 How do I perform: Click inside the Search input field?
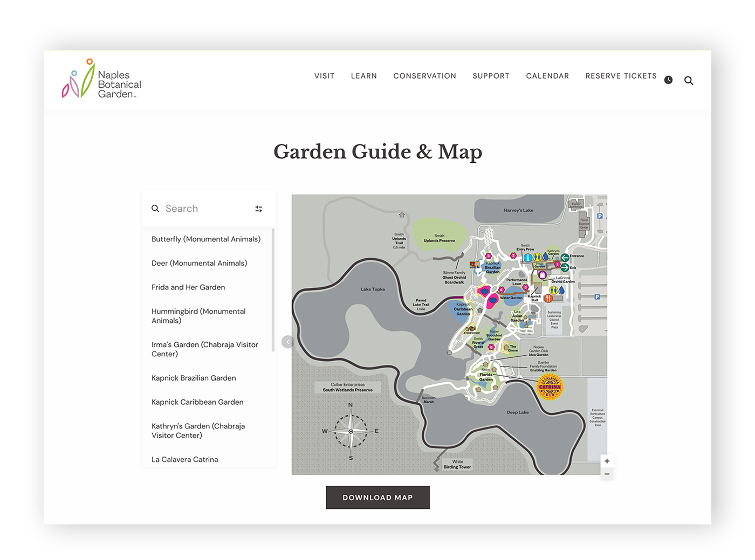coord(194,209)
